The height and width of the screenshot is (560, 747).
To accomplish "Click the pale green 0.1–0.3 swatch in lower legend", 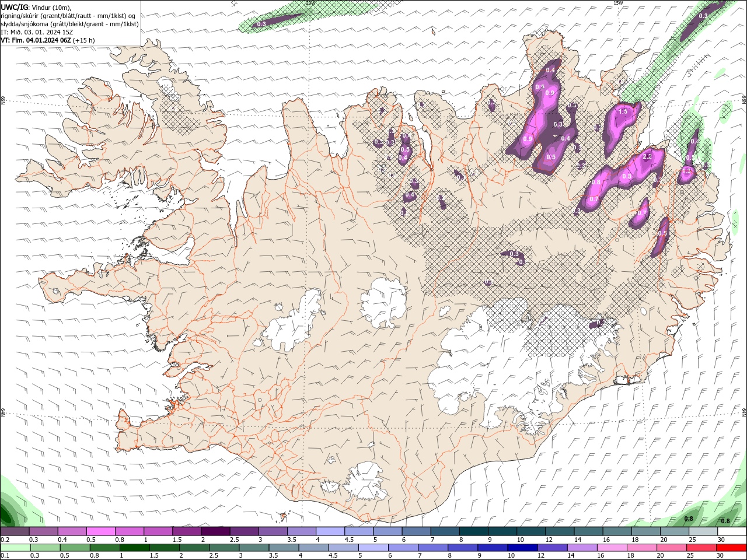I will tap(16, 548).
